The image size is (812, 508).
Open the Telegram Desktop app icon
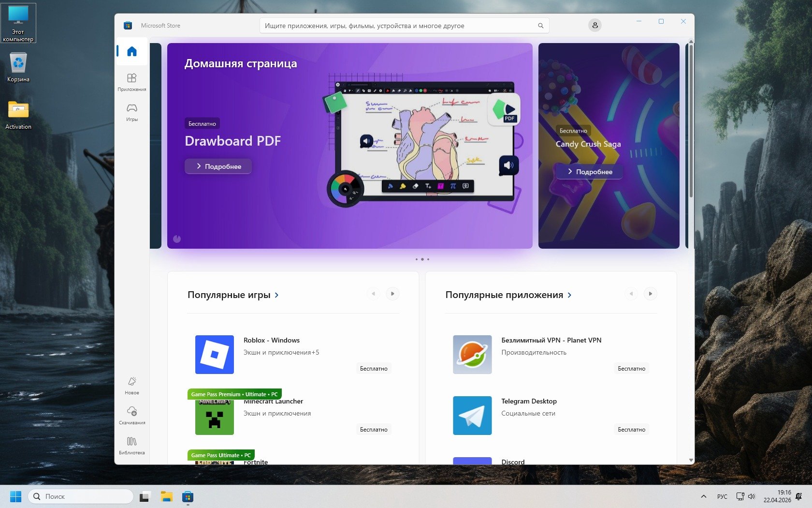click(x=472, y=416)
